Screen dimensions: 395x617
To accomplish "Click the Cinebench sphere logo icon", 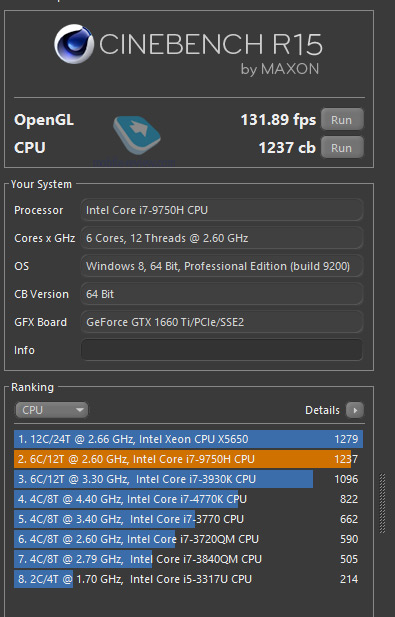I will [x=74, y=44].
